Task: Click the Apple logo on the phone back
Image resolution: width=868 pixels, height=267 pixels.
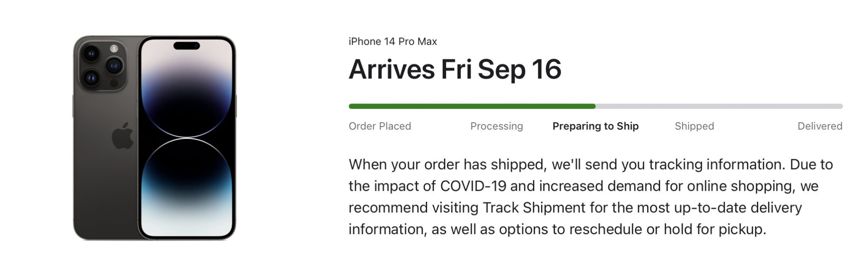Action: coord(123,136)
